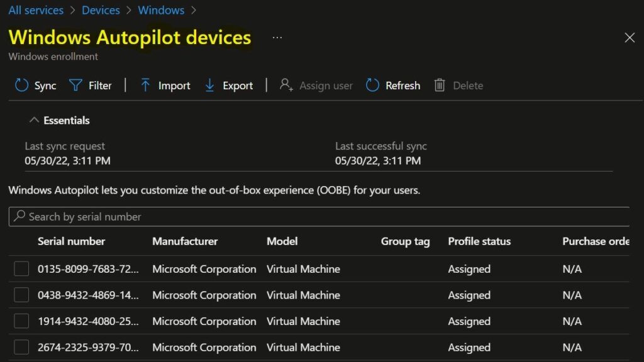Screen dimensions: 644x362
Task: Click the search magnifier icon
Action: click(19, 216)
